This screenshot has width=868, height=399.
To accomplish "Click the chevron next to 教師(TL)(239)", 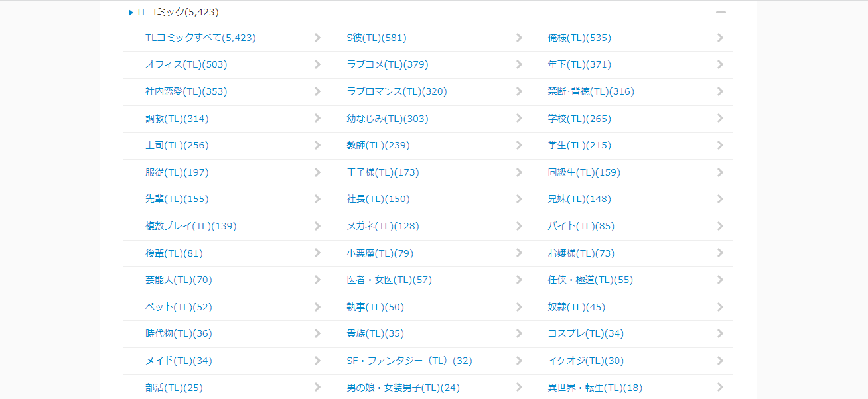I will (519, 145).
